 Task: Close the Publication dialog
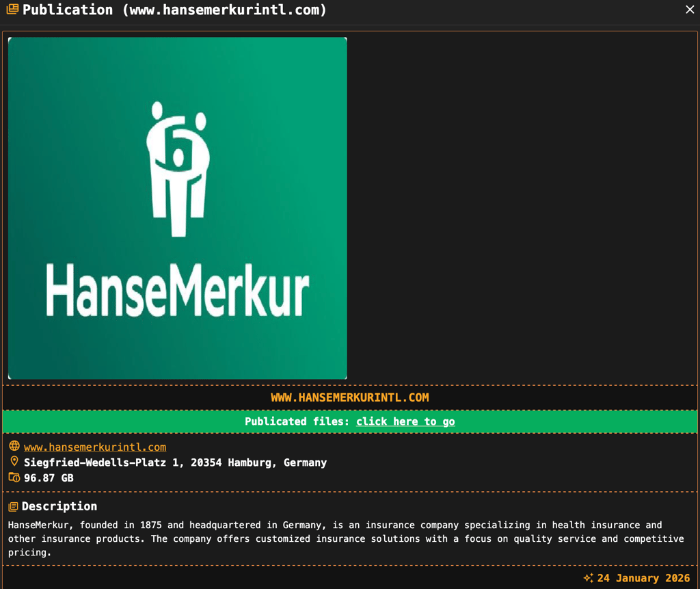click(x=690, y=10)
